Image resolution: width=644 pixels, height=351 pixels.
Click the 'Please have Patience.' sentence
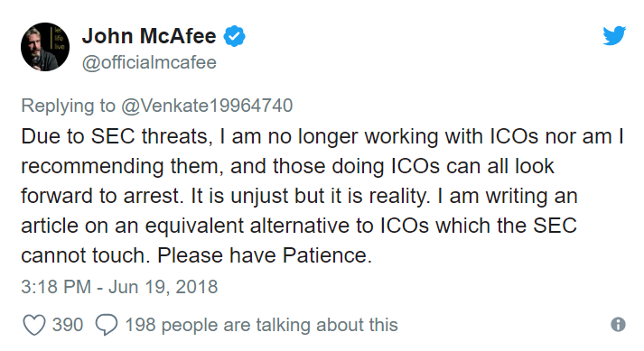click(265, 255)
